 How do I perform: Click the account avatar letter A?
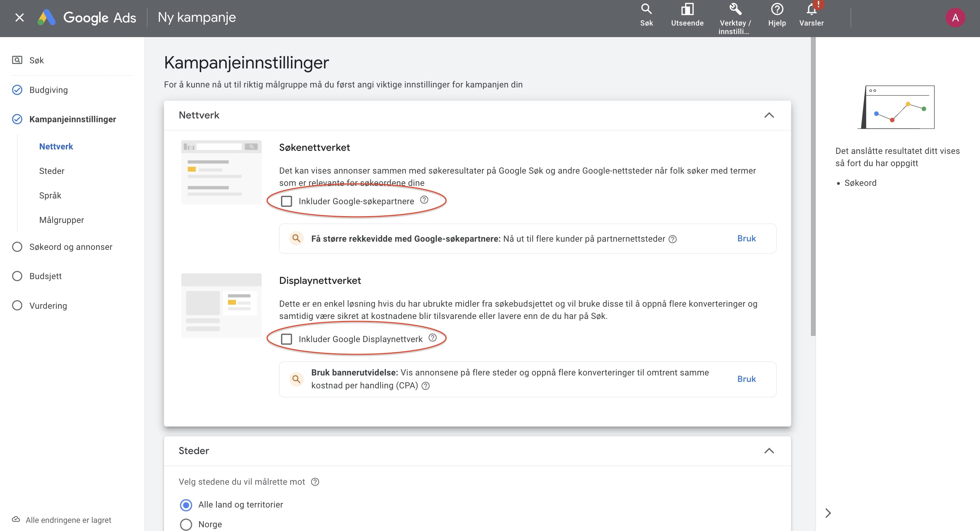coord(955,18)
